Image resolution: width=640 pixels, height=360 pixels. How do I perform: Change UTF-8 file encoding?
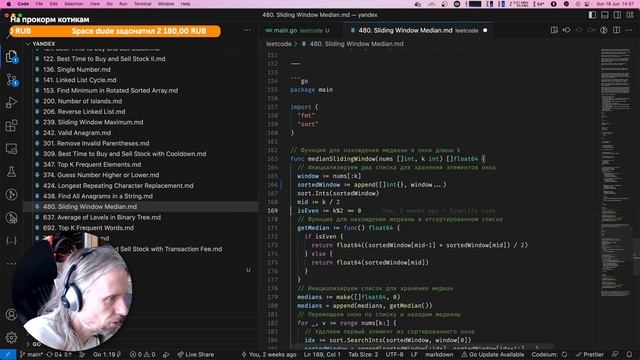tap(394, 354)
